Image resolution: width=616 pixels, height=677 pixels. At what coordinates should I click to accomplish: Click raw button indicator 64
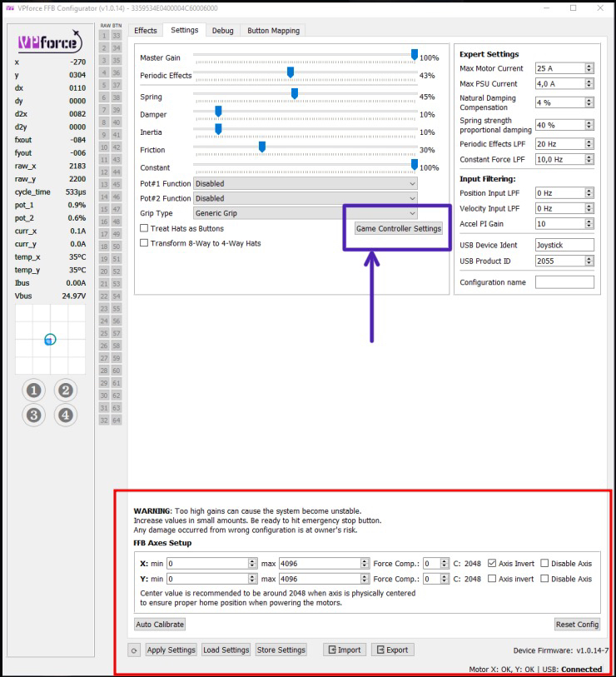(117, 420)
